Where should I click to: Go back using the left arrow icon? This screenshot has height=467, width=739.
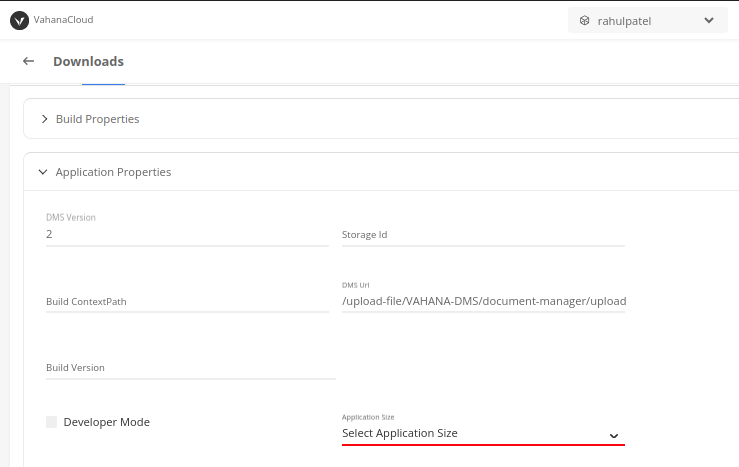click(x=29, y=61)
